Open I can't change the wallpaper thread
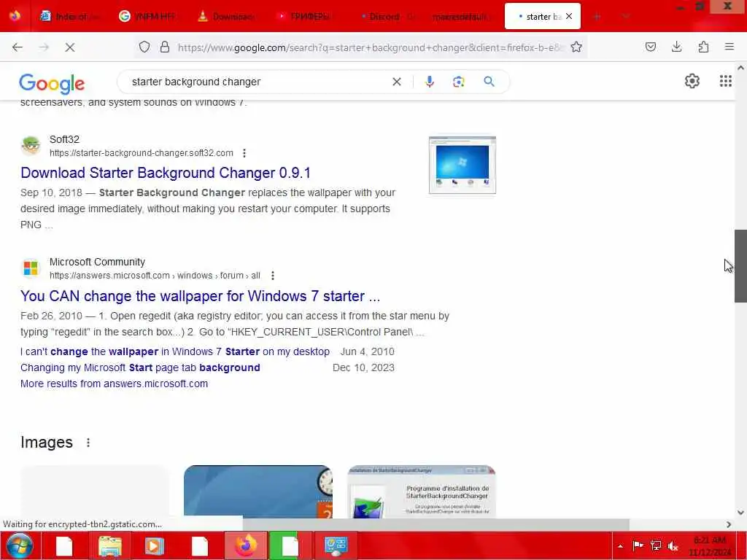 coord(175,351)
